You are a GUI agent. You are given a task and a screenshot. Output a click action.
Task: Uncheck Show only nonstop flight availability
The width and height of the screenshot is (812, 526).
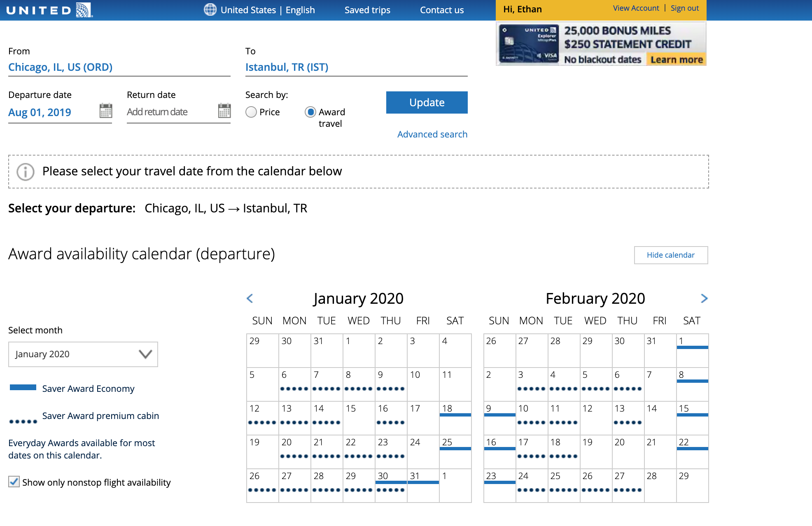pyautogui.click(x=14, y=482)
